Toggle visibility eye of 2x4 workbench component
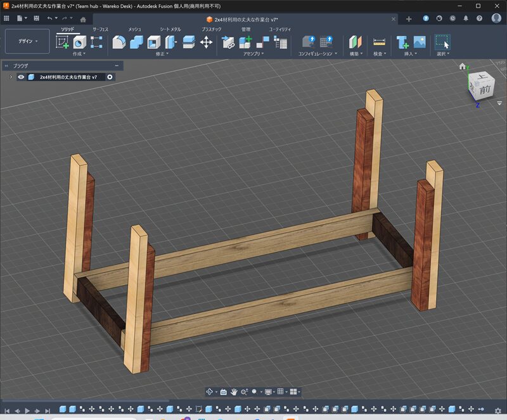The width and height of the screenshot is (507, 420). click(22, 77)
